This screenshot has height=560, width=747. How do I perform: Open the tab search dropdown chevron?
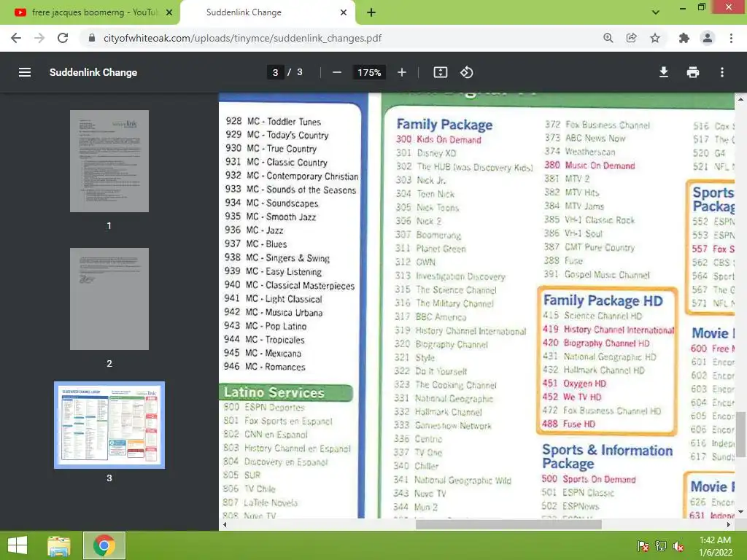656,12
